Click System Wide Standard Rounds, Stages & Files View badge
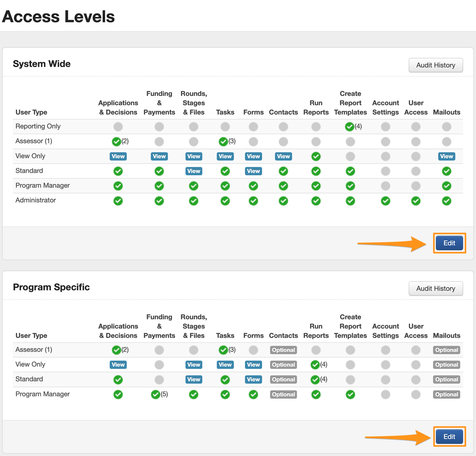This screenshot has height=456, width=476. click(x=194, y=171)
